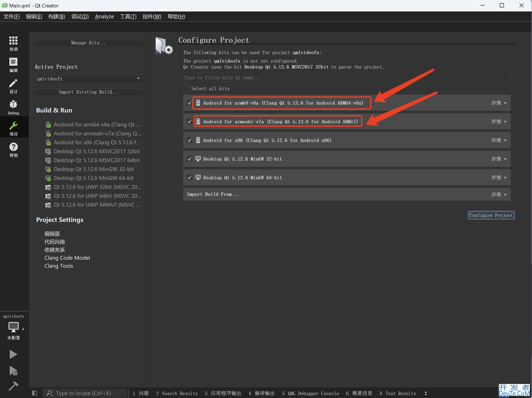Expand 详情 for Desktop MinGW 64-bit kit
This screenshot has height=398, width=532.
[499, 178]
